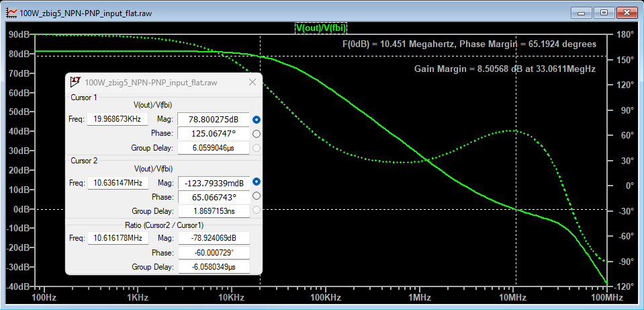Click Cursor 2 Mag field -123.79339mdB
This screenshot has height=310, width=644.
pyautogui.click(x=213, y=182)
